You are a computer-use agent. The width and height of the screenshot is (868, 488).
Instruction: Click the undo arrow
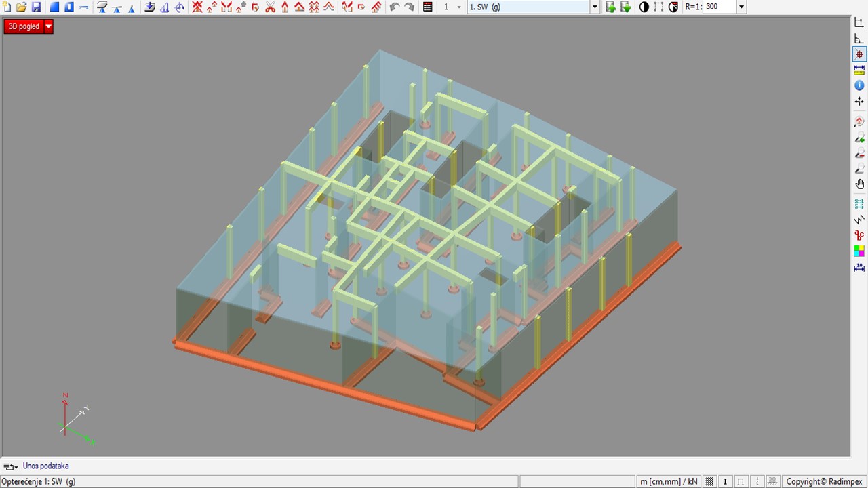(x=395, y=7)
